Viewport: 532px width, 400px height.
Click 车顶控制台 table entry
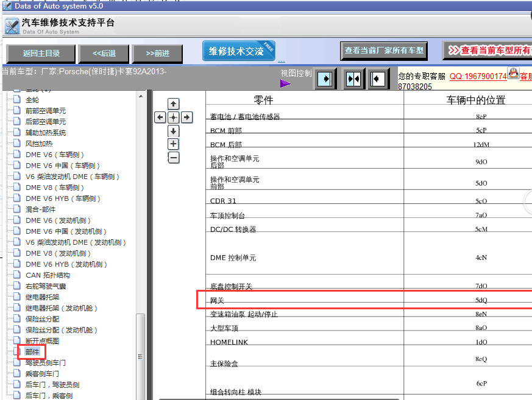(x=227, y=216)
